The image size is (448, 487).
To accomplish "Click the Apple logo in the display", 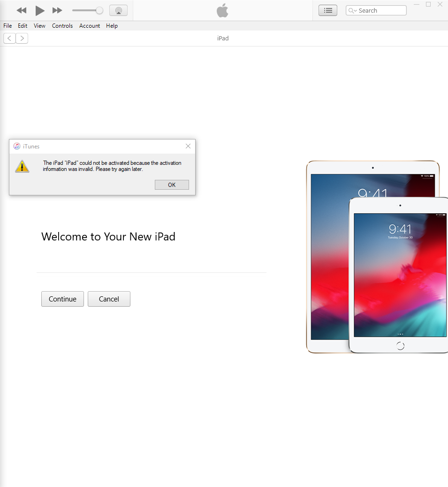I will pyautogui.click(x=222, y=10).
